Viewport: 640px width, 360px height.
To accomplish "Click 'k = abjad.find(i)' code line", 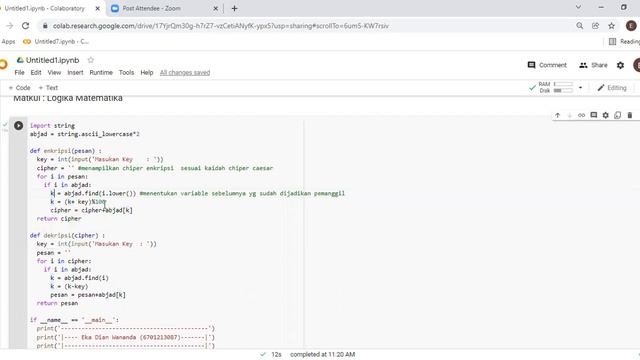I will [80, 278].
